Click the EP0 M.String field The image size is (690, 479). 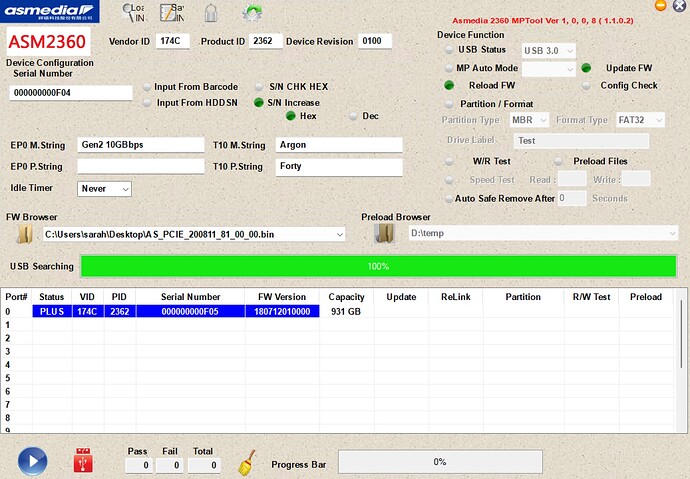tap(141, 145)
